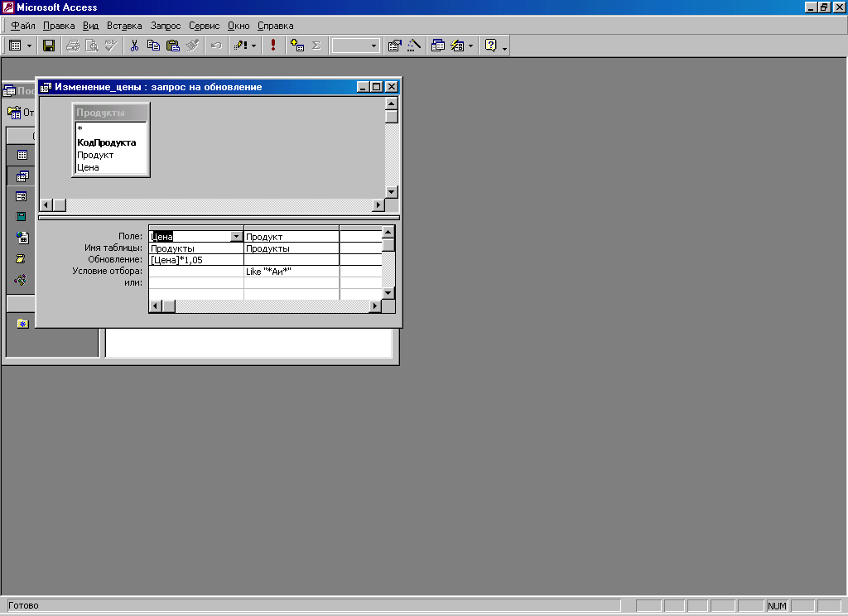Screen dimensions: 848x616
Task: Select Modules object in database window
Action: 22,280
